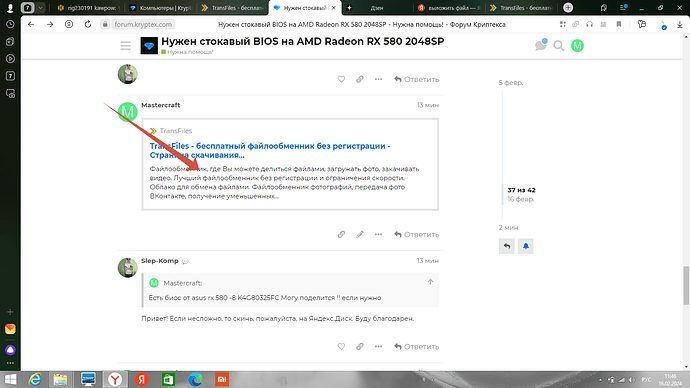Go back with browser back arrow
Viewport: 690px width, 388px height.
click(31, 24)
